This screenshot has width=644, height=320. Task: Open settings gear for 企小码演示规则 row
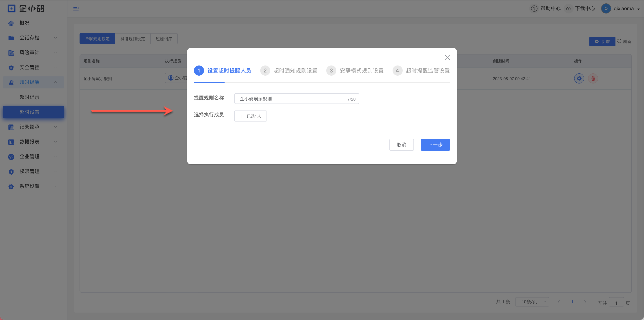(x=579, y=78)
